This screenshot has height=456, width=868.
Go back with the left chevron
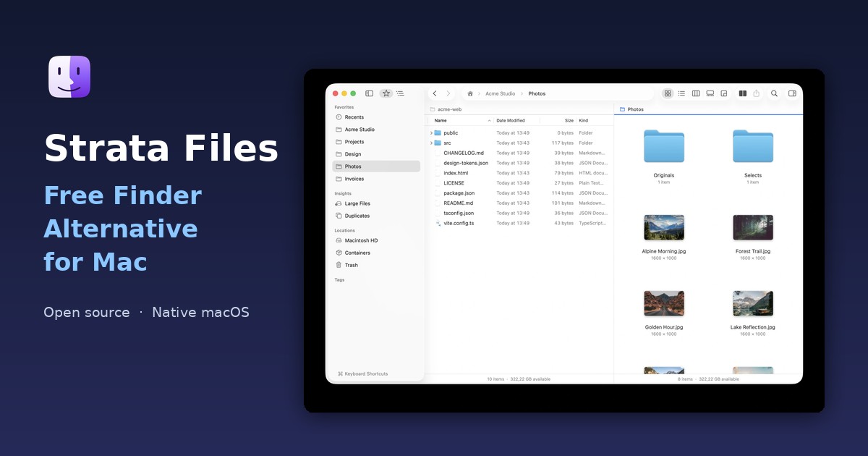point(435,93)
